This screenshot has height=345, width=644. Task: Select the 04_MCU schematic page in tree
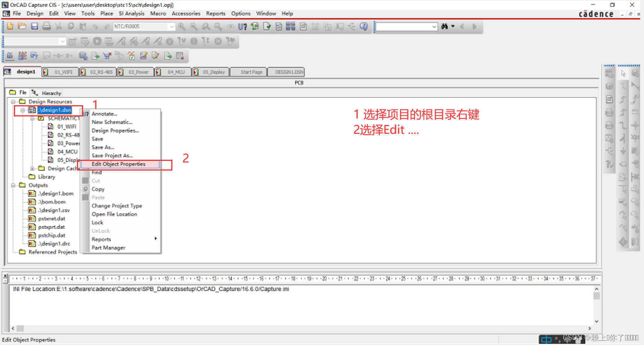[67, 152]
